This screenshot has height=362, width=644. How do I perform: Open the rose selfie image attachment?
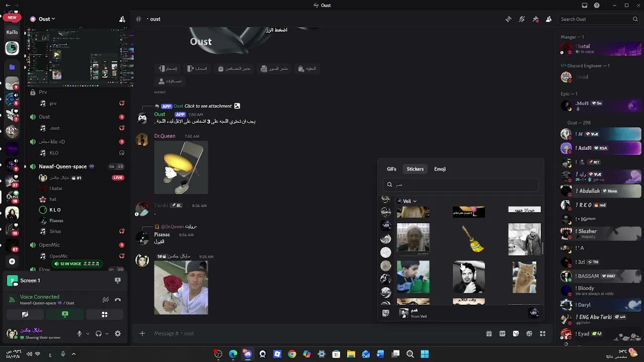point(181,288)
